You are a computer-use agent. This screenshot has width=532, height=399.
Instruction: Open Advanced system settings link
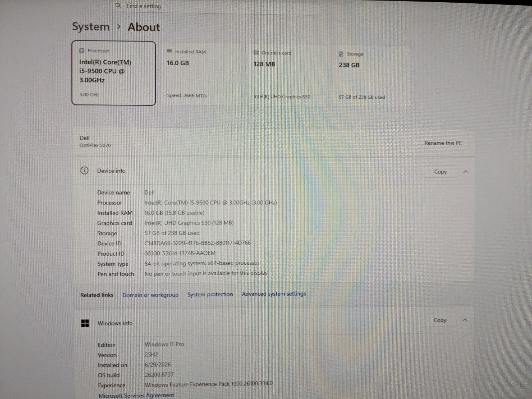point(274,294)
